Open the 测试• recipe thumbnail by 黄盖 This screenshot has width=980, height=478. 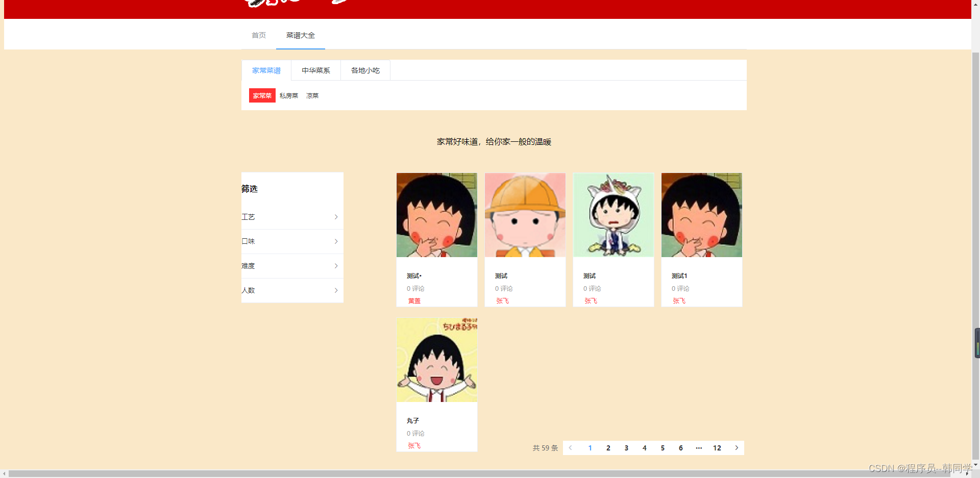(437, 215)
